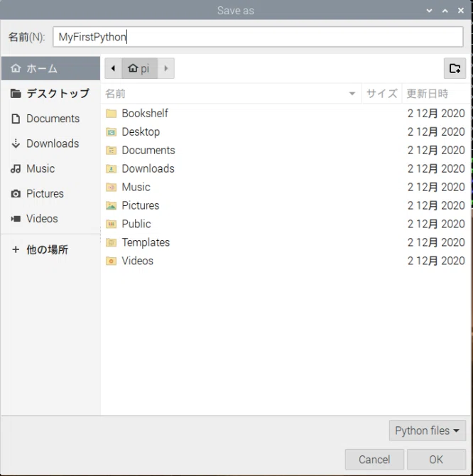
Task: Click the date of the Templates row
Action: [436, 242]
